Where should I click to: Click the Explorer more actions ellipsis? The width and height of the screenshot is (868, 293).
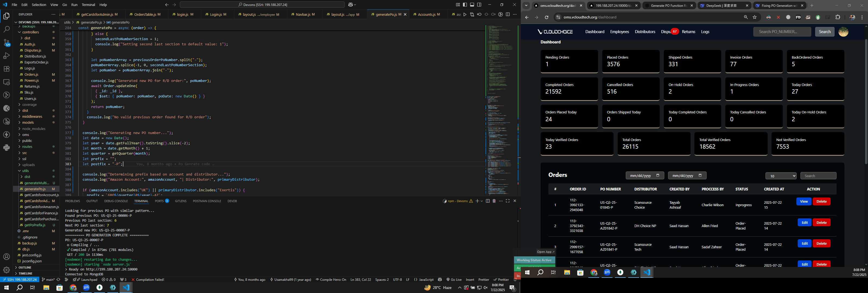pyautogui.click(x=53, y=14)
